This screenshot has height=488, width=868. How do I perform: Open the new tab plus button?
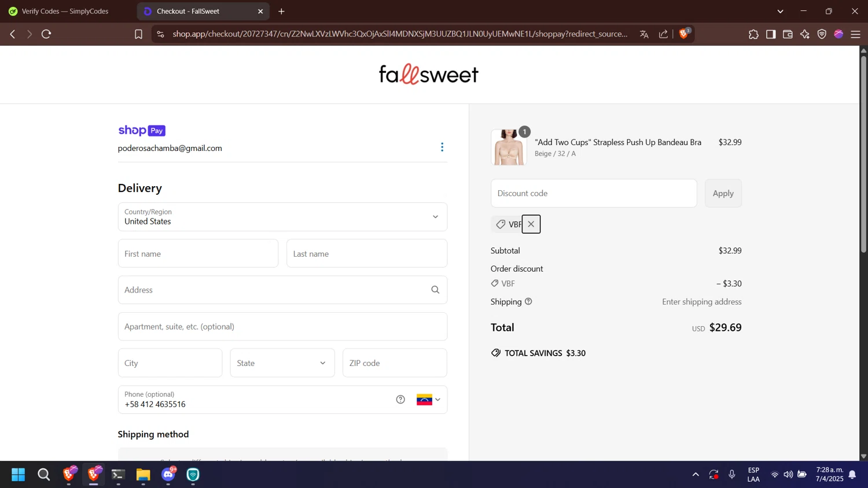click(x=281, y=11)
